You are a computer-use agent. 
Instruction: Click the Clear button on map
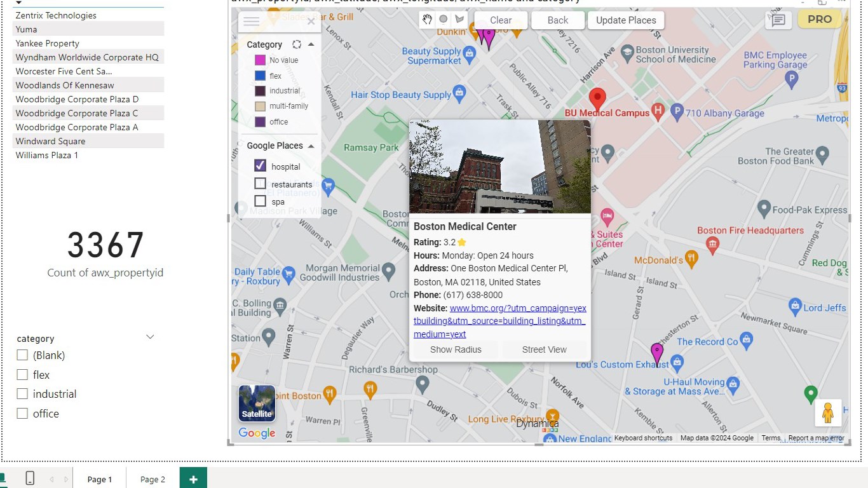[x=501, y=20]
